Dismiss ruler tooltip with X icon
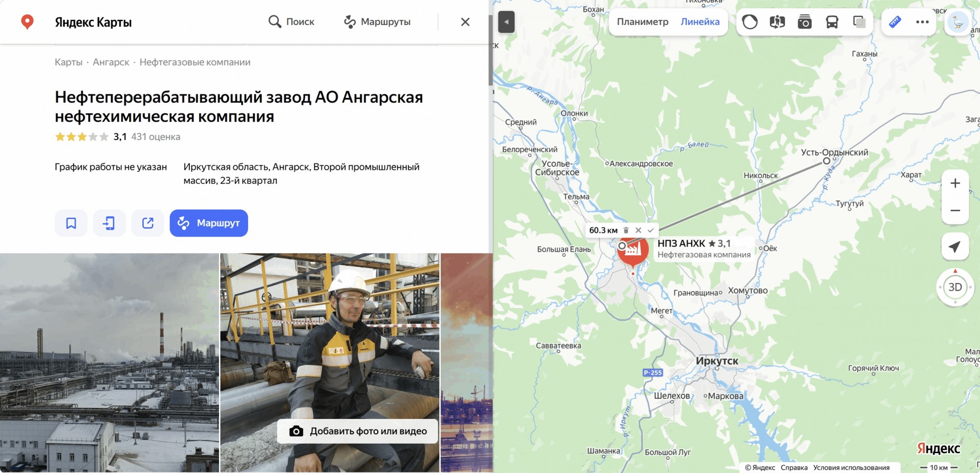The width and height of the screenshot is (980, 473). coord(638,230)
